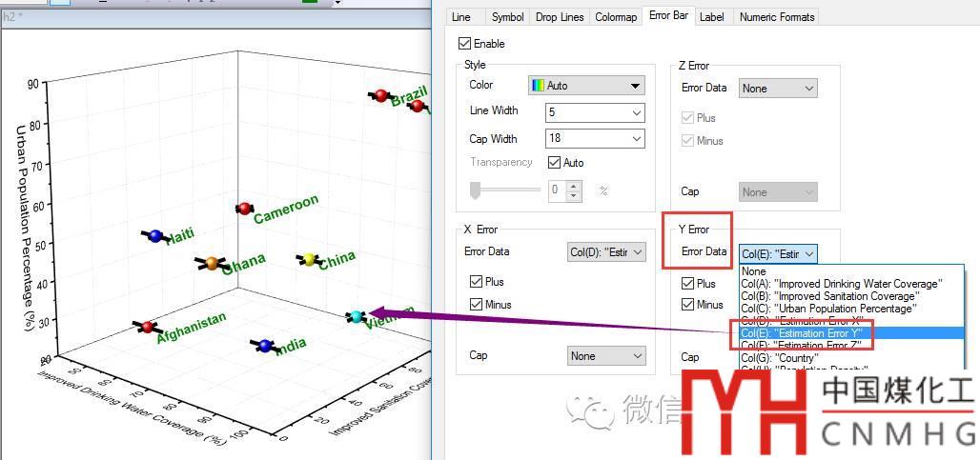Switch to the Line tab
The height and width of the screenshot is (460, 980).
click(x=459, y=17)
